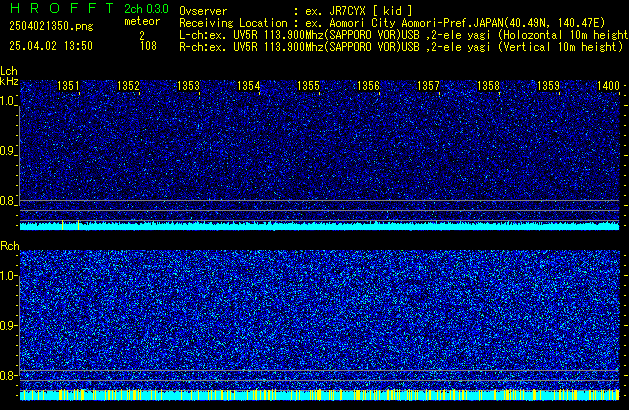Click the 1354 time marker
Image resolution: width=629 pixels, height=410 pixels.
tap(248, 86)
